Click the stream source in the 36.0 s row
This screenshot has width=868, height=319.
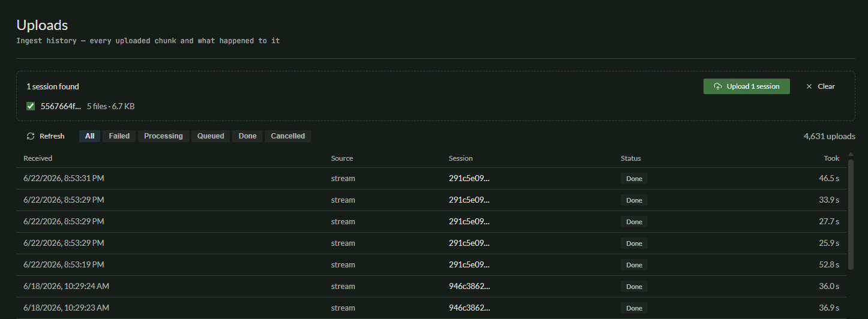click(343, 286)
